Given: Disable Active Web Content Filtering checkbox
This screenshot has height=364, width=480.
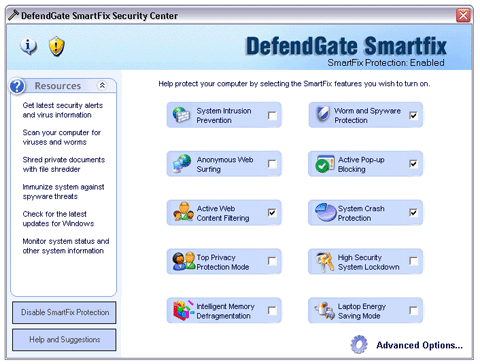Looking at the screenshot, I should pos(272,212).
